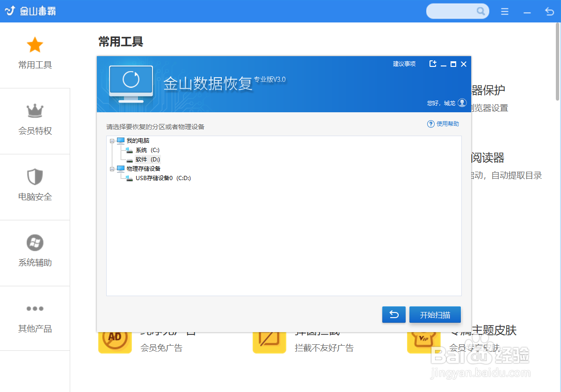The height and width of the screenshot is (392, 561).
Task: Open the hamburger menu in the title bar
Action: pyautogui.click(x=504, y=11)
